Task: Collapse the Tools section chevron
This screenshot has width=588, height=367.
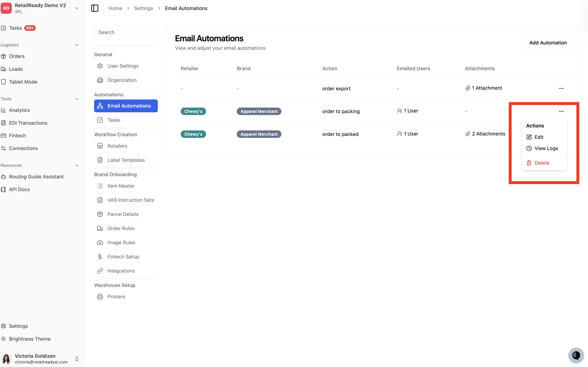Action: [x=77, y=99]
